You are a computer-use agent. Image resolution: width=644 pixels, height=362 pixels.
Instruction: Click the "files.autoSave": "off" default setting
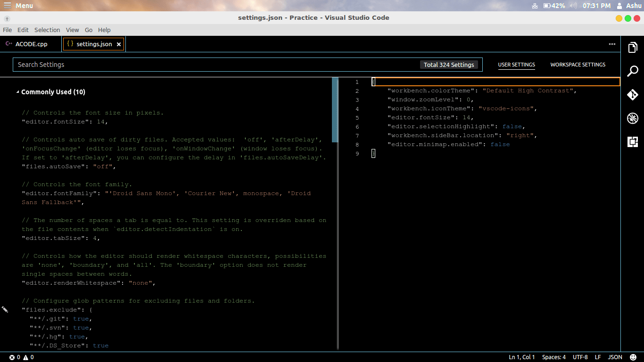tap(68, 166)
